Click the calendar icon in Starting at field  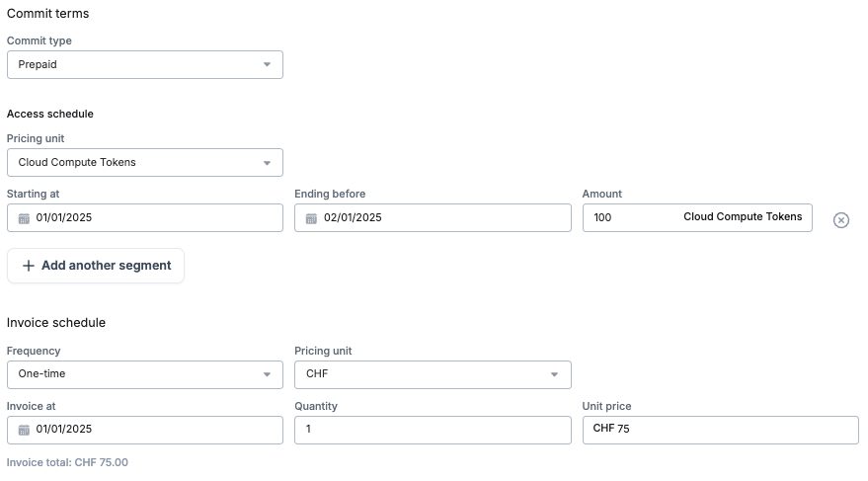(24, 218)
